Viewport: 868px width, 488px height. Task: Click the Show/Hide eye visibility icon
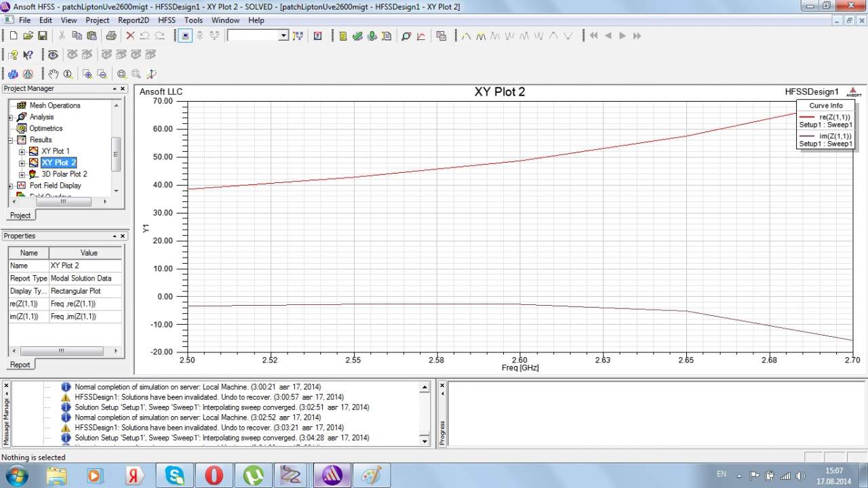tap(53, 55)
